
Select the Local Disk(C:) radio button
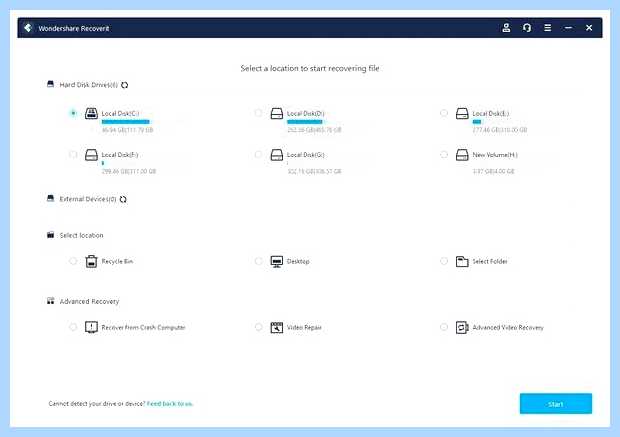tap(73, 113)
